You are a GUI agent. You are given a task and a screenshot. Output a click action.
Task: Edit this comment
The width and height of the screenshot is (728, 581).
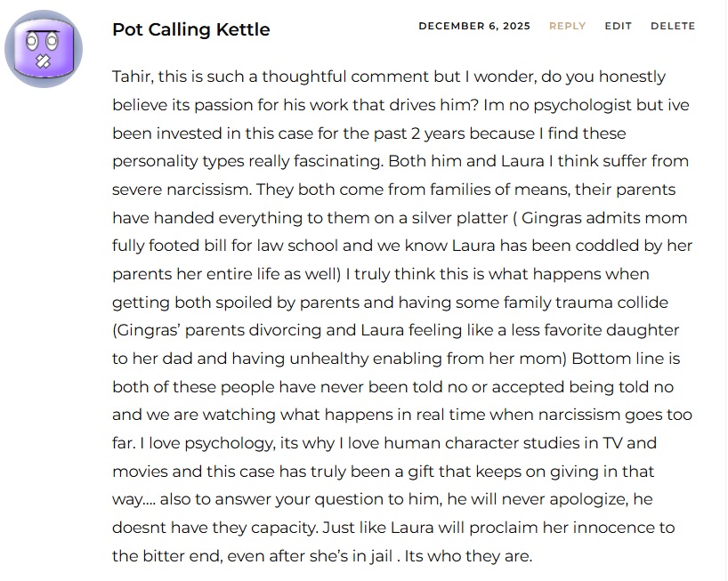[618, 26]
